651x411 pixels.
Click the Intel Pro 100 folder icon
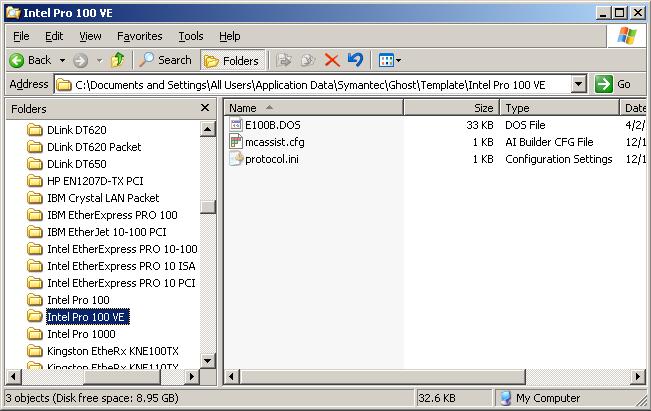point(35,300)
